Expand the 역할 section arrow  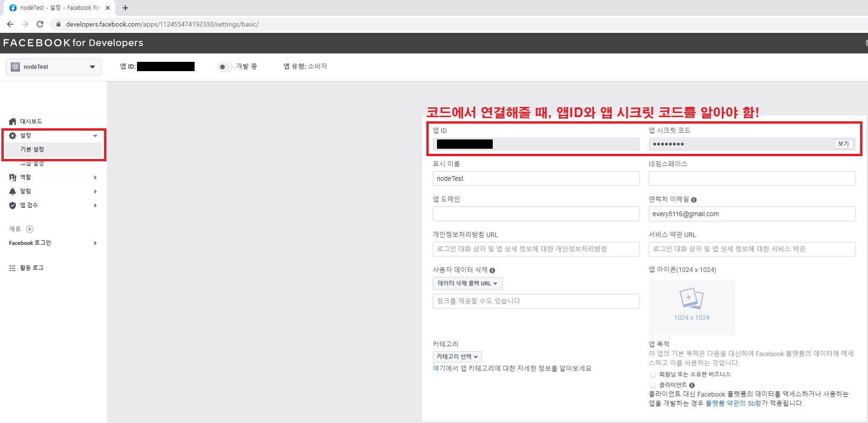tap(95, 178)
